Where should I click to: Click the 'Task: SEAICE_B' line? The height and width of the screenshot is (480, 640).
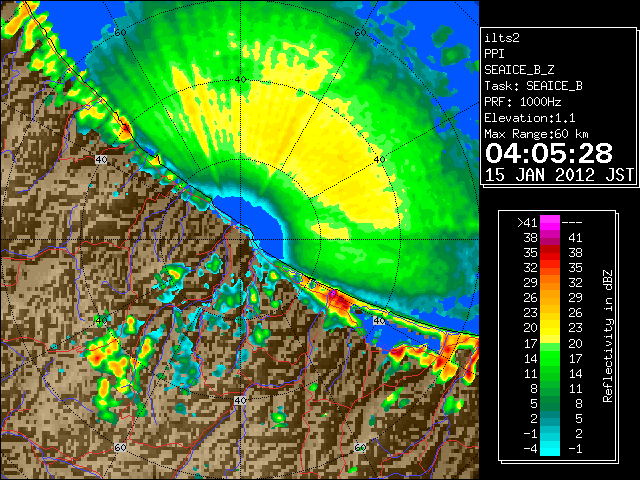point(533,86)
